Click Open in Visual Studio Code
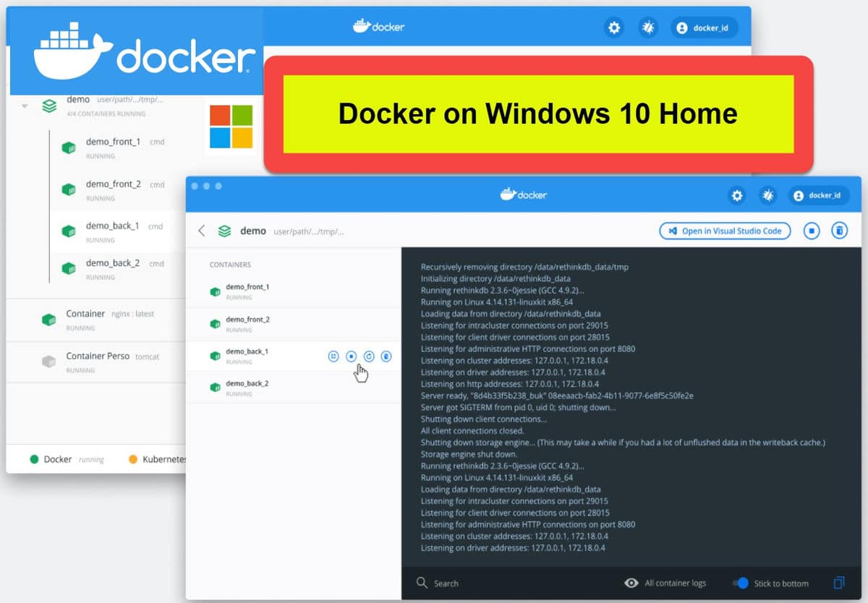 click(x=725, y=231)
